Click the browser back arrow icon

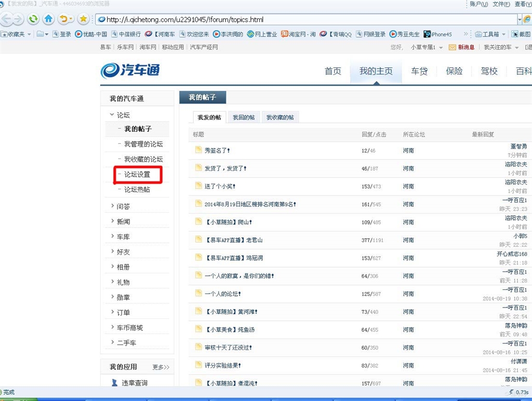point(7,19)
